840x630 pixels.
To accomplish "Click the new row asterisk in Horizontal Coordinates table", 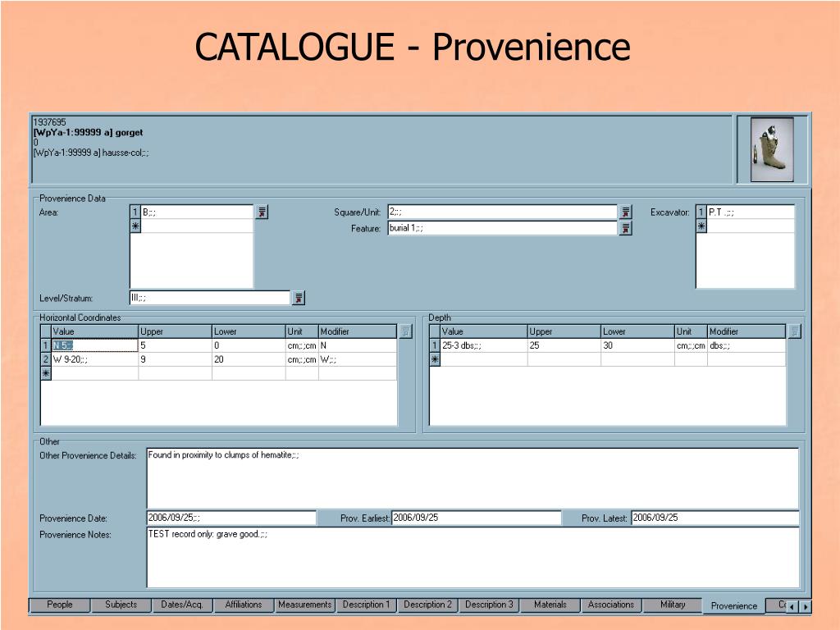I will click(x=46, y=373).
